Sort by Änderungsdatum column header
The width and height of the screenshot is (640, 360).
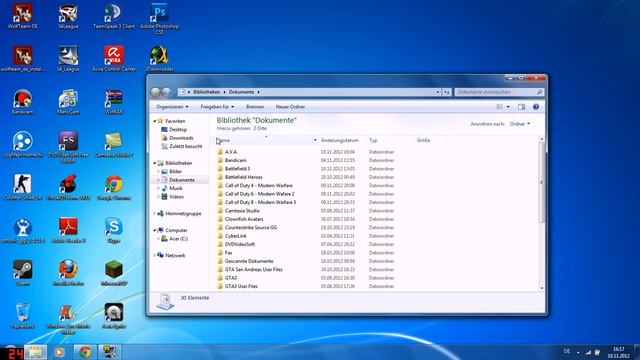coord(340,140)
